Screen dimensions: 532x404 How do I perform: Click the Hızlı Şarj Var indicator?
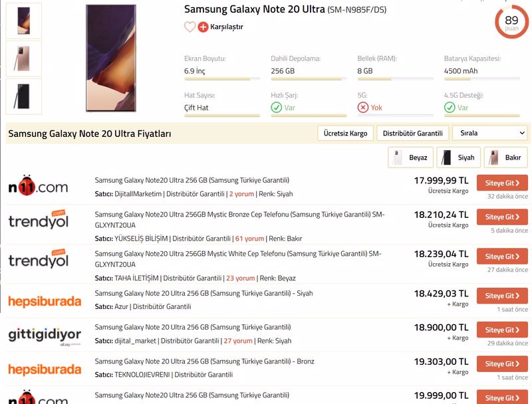283,108
